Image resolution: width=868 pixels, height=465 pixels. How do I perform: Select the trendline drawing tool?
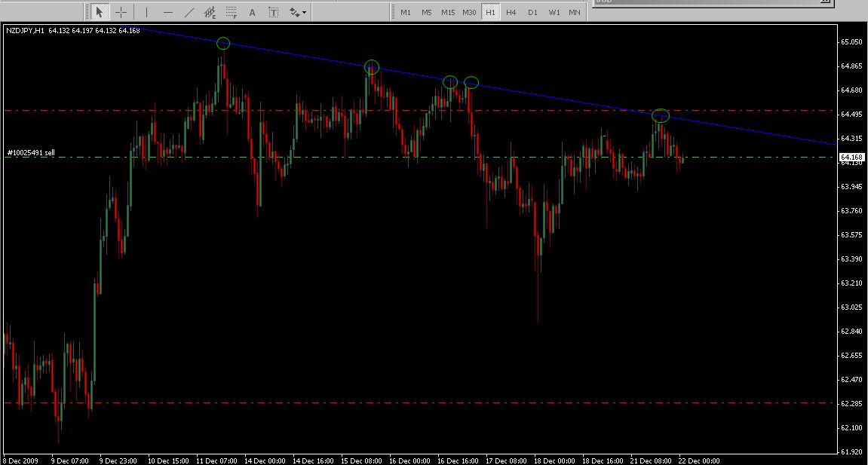pos(189,12)
